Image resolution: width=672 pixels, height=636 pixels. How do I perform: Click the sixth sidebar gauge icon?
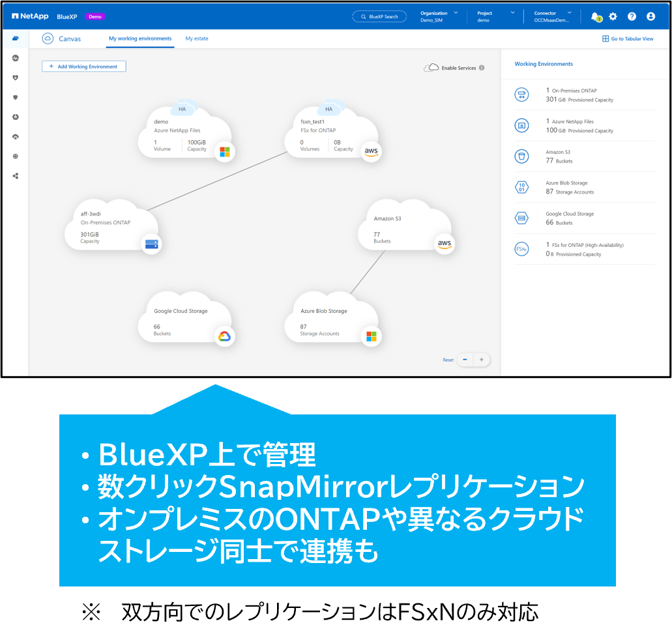coord(16,137)
